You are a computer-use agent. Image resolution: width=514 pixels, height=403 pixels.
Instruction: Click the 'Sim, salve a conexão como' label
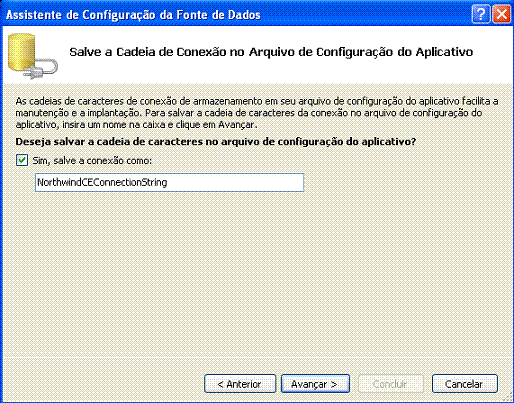[92, 161]
